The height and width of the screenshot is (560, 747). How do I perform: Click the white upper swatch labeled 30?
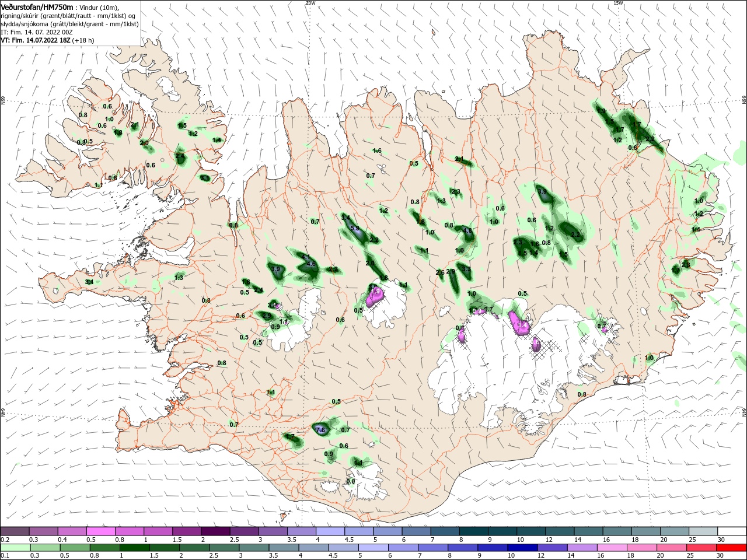coord(732,531)
